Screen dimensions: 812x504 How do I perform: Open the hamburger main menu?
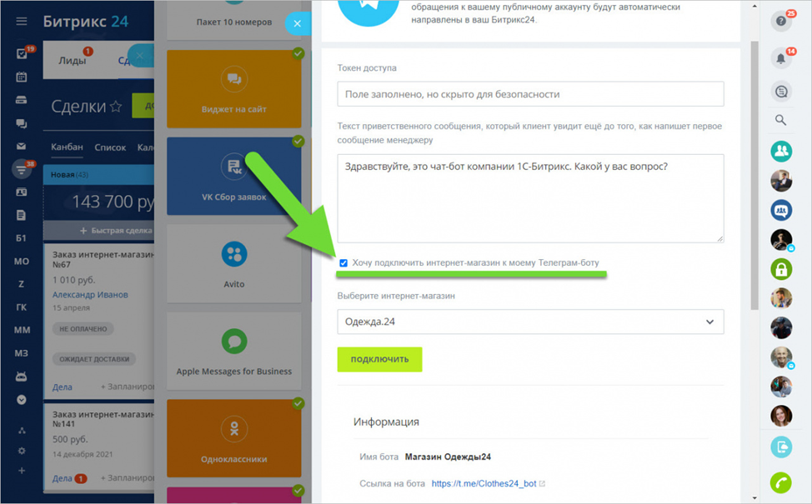pyautogui.click(x=21, y=21)
